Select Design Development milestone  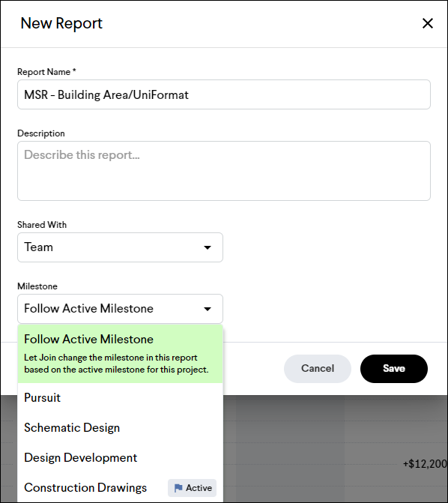(x=121, y=457)
